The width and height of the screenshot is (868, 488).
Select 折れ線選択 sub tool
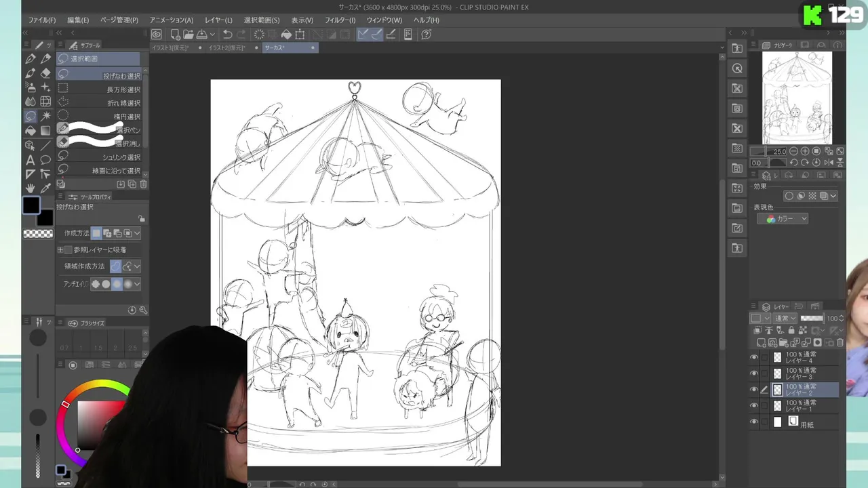(99, 103)
